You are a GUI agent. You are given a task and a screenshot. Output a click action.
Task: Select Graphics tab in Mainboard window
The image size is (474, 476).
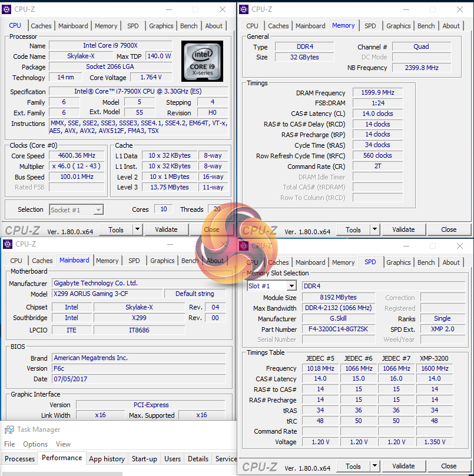coord(163,261)
